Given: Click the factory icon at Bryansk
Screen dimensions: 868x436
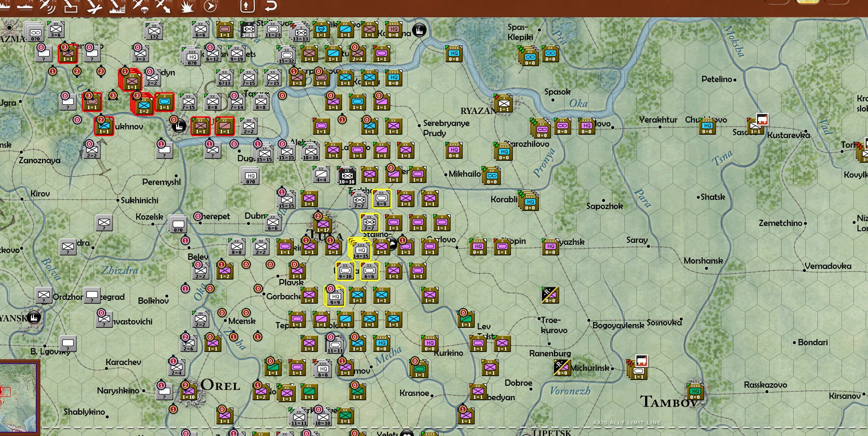Looking at the screenshot, I should point(34,318).
